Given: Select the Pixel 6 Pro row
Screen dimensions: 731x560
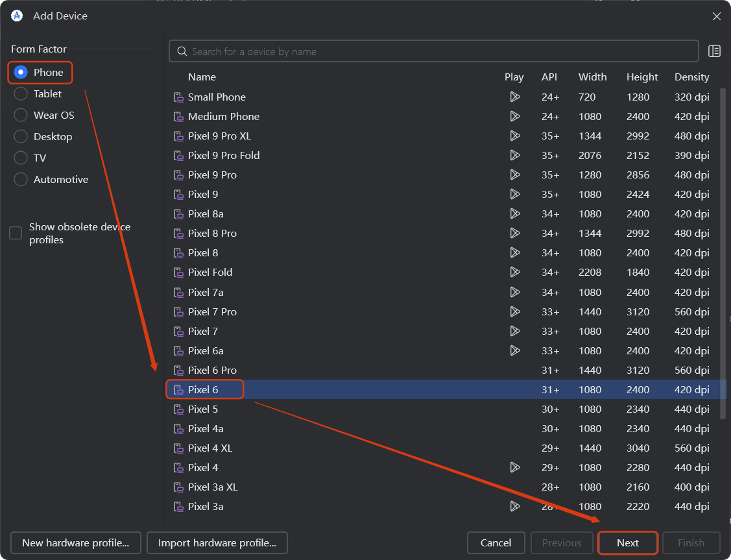Looking at the screenshot, I should tap(446, 371).
